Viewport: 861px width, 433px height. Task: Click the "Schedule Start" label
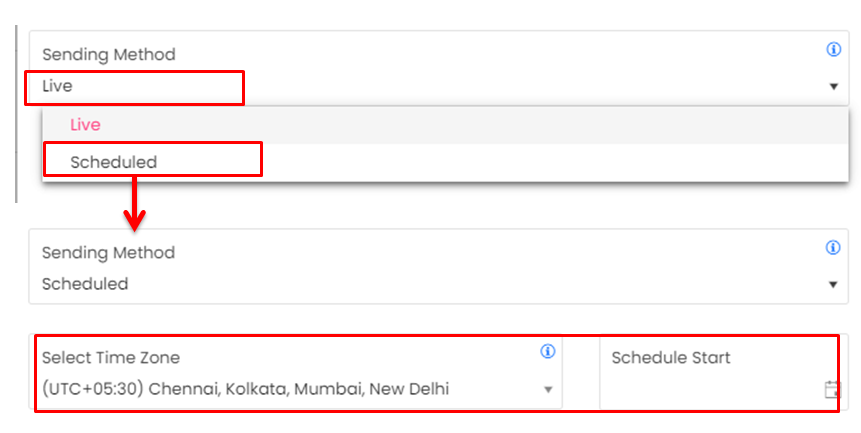671,358
